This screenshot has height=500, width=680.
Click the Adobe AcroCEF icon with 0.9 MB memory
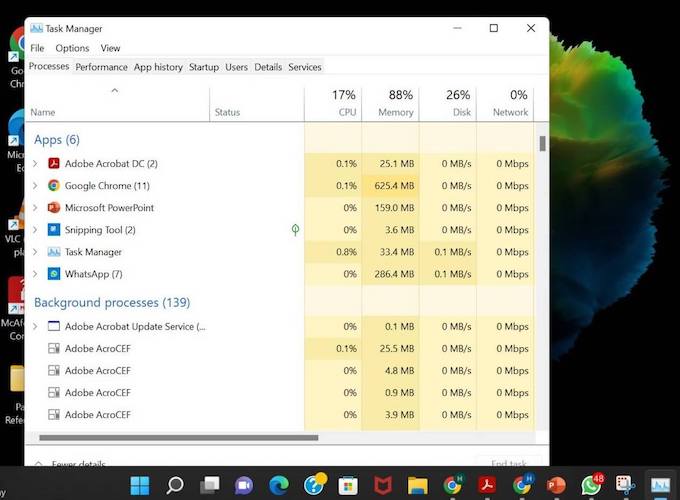pyautogui.click(x=54, y=392)
